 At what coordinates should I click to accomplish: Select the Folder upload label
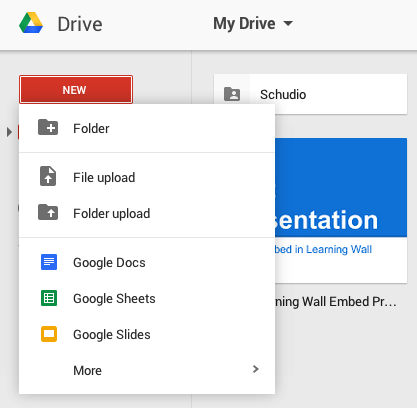(x=112, y=214)
